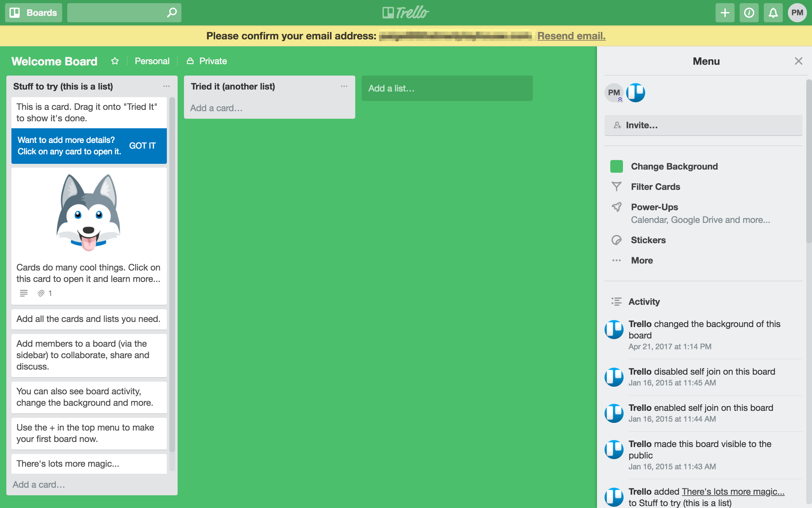The width and height of the screenshot is (812, 508).
Task: Click the Personal team label
Action: 152,61
